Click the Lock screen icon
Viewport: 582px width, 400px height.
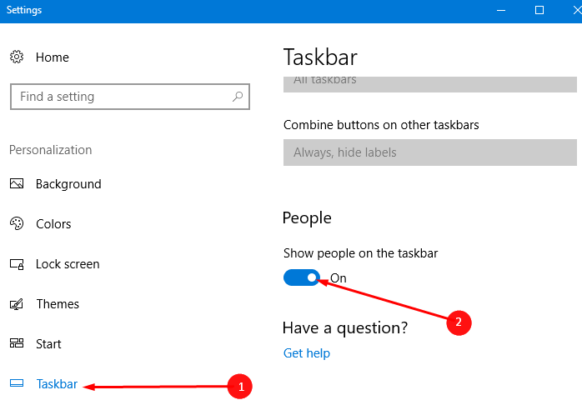(17, 264)
